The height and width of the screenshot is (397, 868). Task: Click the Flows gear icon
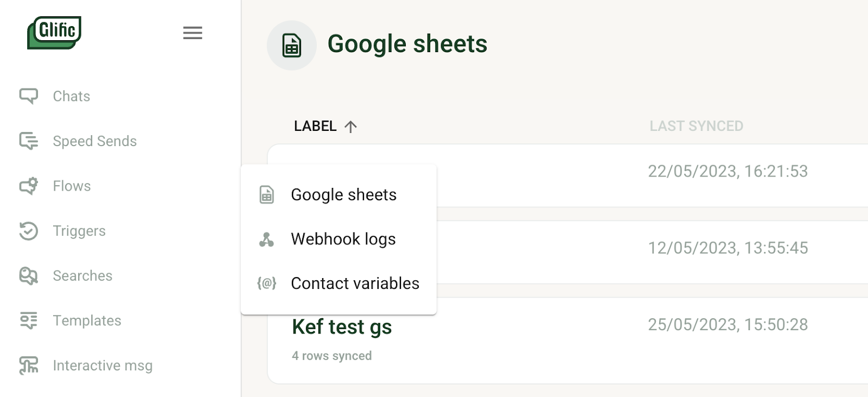29,186
